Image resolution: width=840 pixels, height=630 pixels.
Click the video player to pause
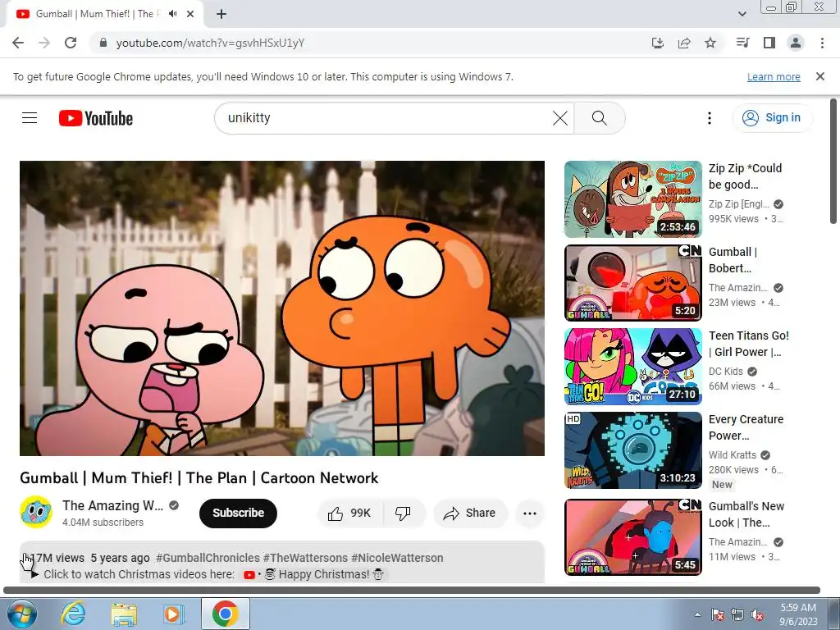point(282,308)
